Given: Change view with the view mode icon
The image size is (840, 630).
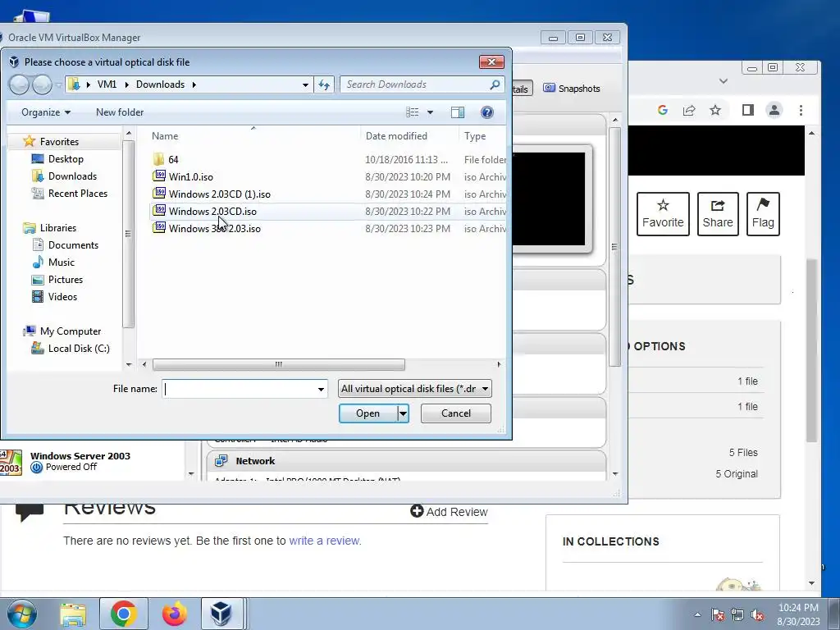Looking at the screenshot, I should click(412, 112).
